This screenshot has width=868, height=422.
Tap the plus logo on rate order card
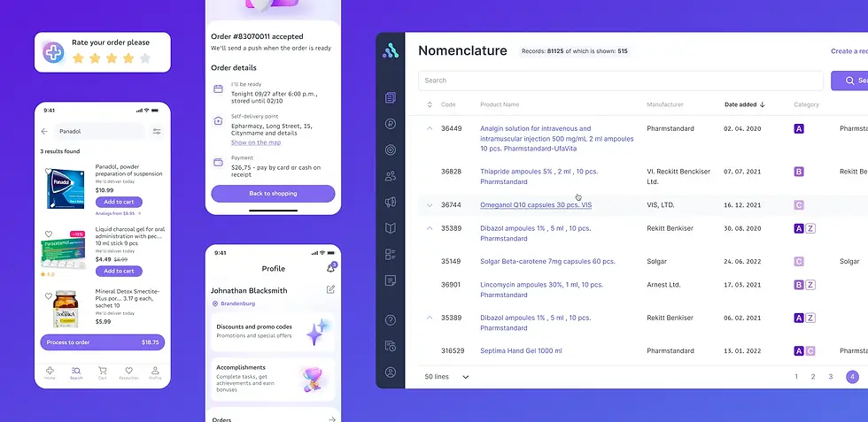[x=54, y=52]
